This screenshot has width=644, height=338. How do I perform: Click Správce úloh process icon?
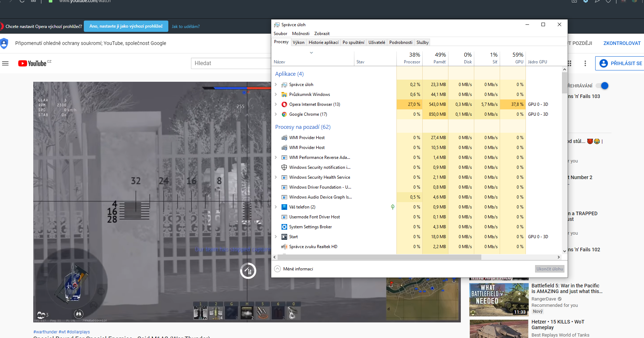[284, 85]
